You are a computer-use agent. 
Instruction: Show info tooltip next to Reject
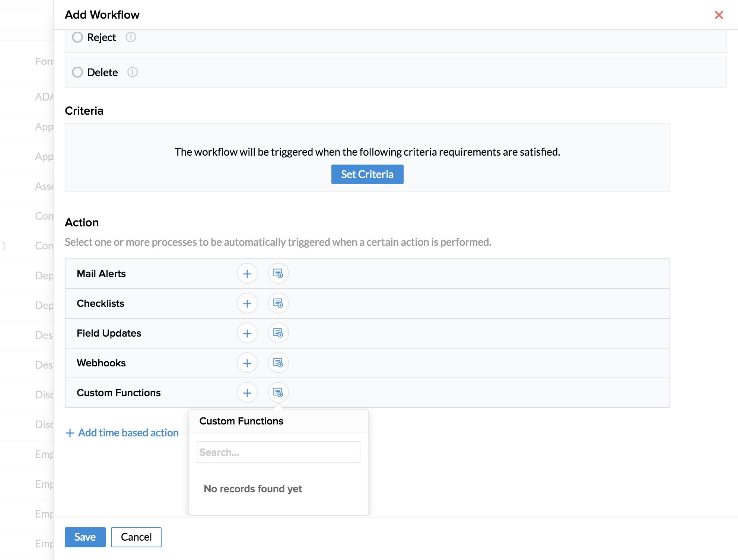click(x=131, y=37)
